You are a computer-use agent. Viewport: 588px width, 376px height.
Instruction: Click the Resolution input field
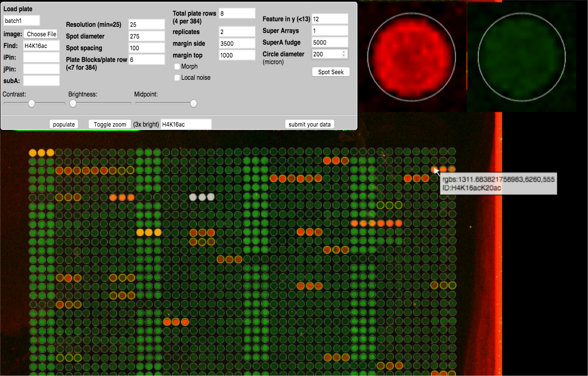click(146, 24)
